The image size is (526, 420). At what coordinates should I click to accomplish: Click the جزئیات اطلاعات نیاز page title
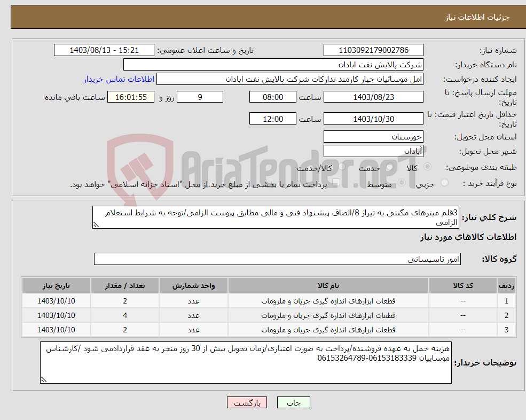[x=477, y=17]
